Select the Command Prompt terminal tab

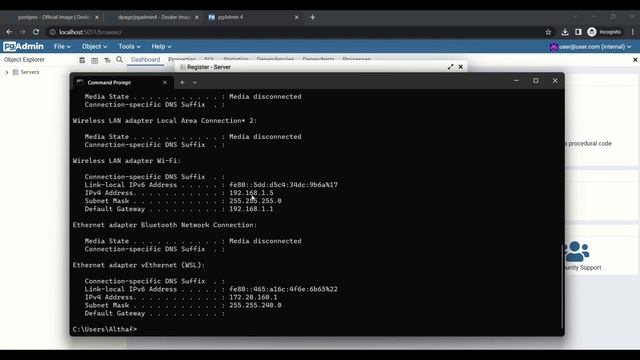[x=109, y=82]
